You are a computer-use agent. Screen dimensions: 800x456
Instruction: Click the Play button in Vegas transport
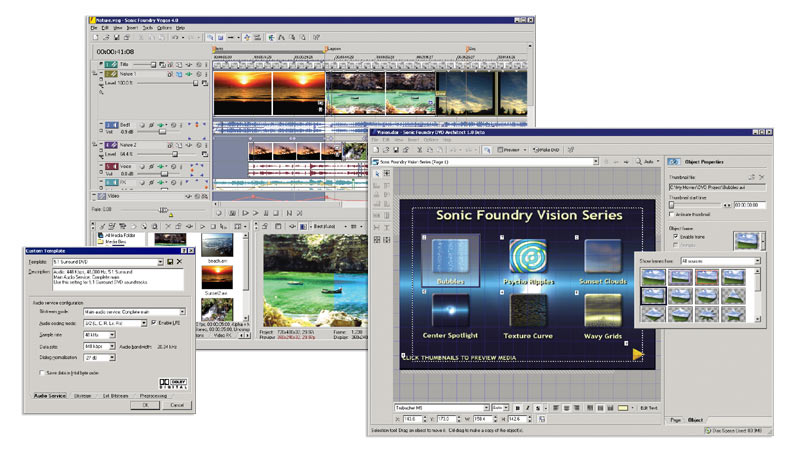pos(256,213)
